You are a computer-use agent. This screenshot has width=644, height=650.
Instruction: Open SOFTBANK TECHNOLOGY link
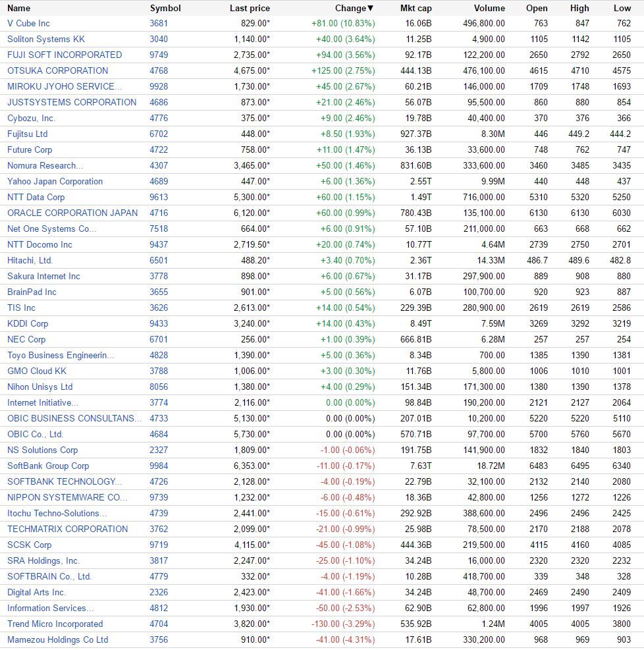[x=65, y=481]
